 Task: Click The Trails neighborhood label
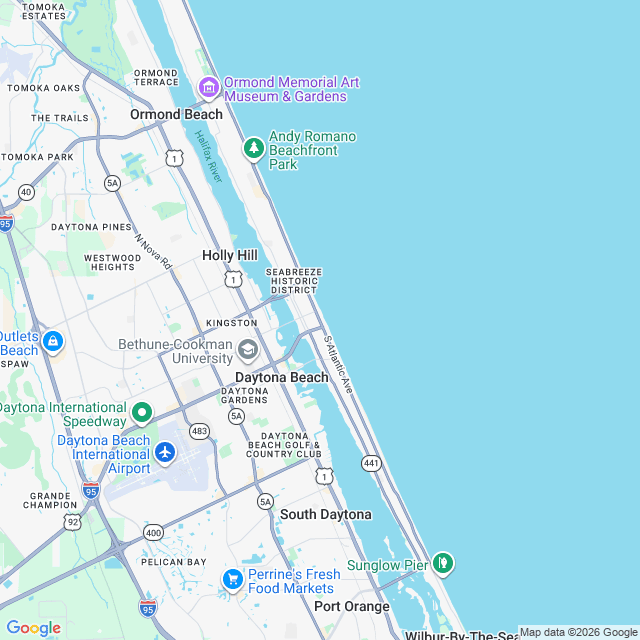click(x=60, y=118)
